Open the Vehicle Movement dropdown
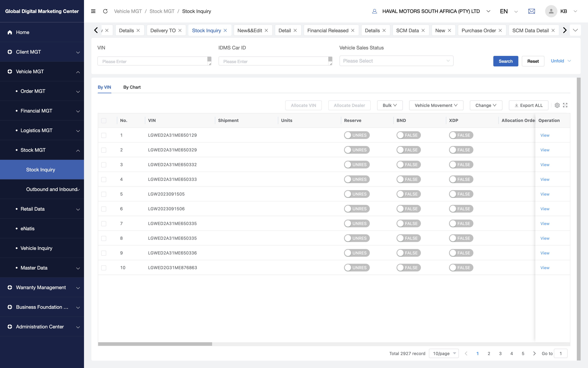This screenshot has width=588, height=368. [436, 105]
